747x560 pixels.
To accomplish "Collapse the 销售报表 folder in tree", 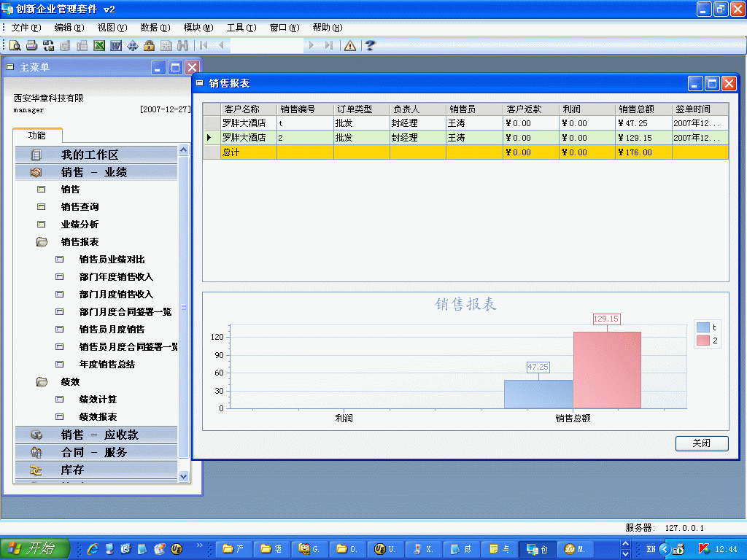I will point(42,242).
